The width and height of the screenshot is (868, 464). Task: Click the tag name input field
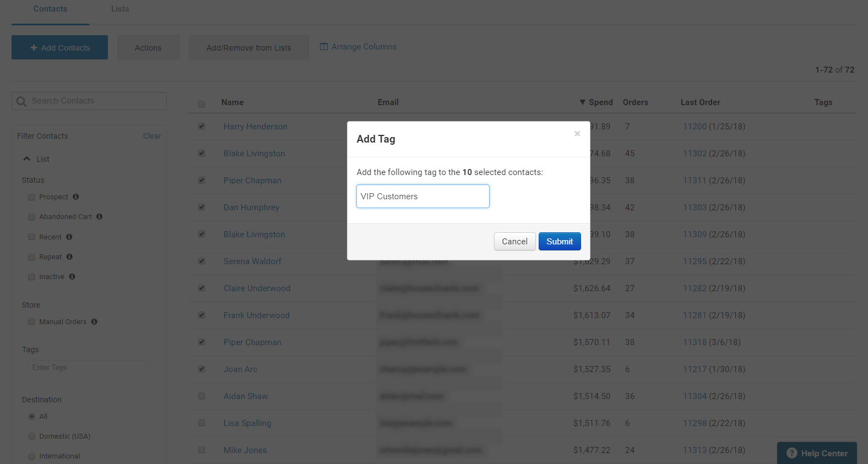point(423,196)
